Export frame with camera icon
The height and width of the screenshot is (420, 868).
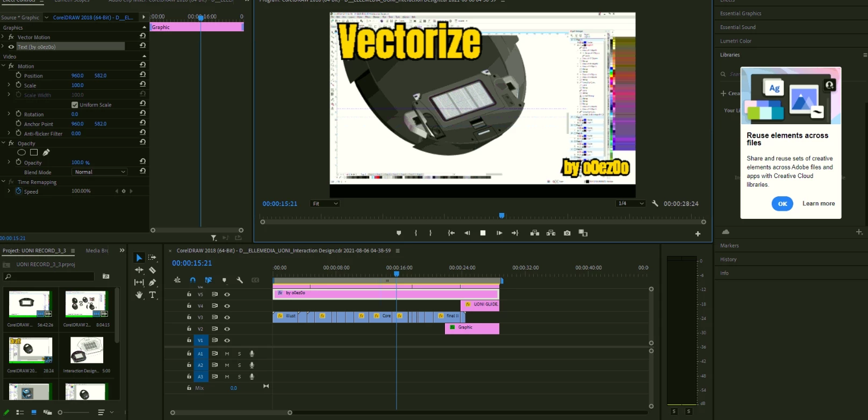tap(567, 233)
